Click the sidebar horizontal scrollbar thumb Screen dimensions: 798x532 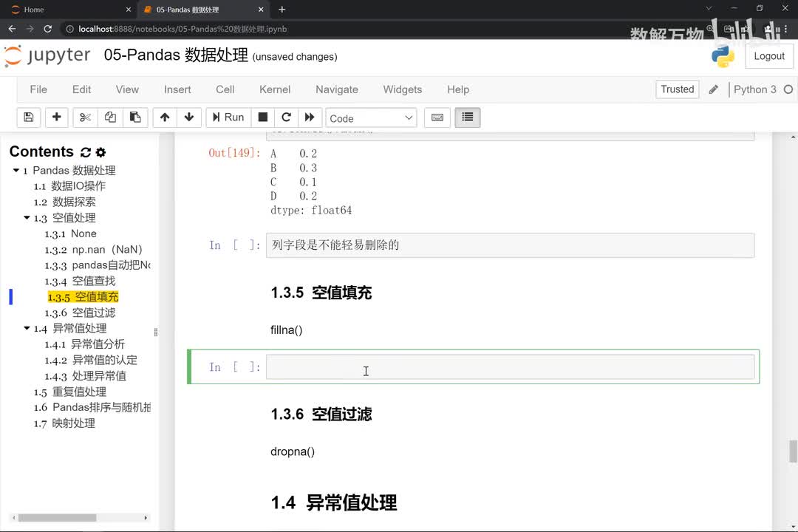[x=57, y=518]
